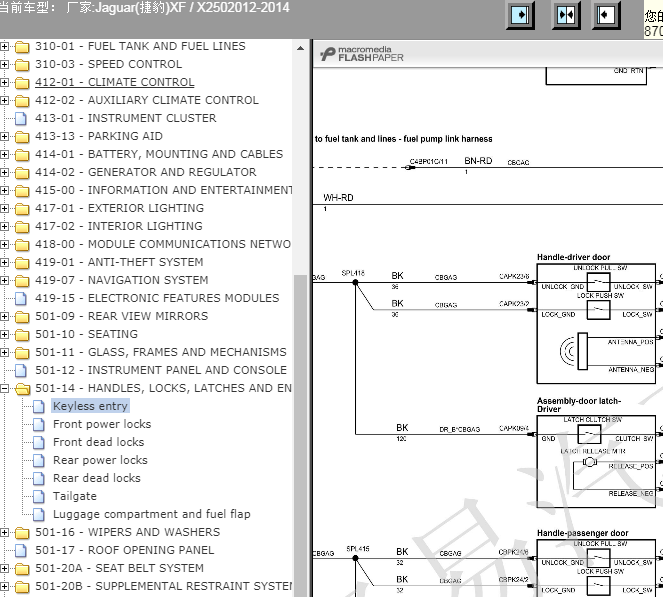
Task: Open the Front power locks diagram
Action: point(102,424)
